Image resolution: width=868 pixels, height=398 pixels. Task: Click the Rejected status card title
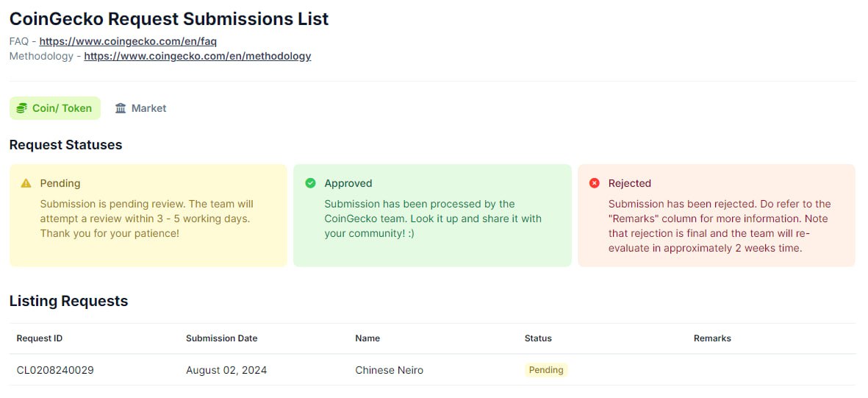[630, 183]
